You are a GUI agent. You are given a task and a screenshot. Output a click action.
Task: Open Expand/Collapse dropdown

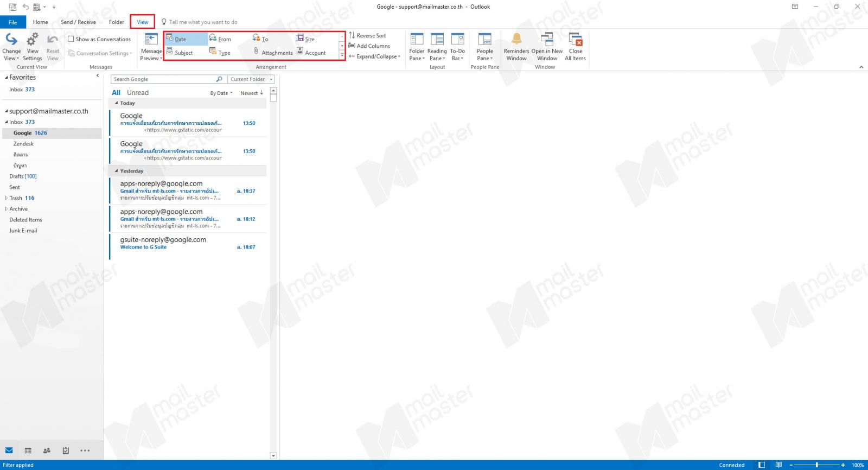click(374, 56)
